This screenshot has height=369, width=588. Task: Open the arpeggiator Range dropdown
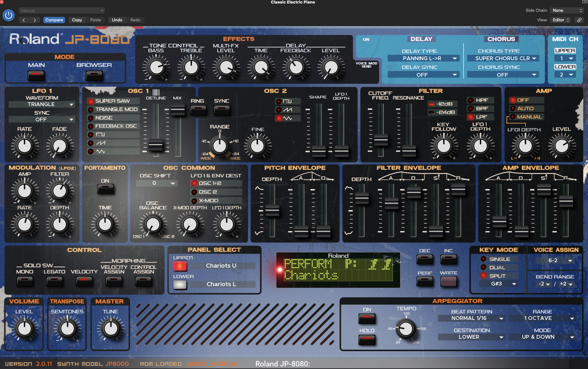(x=542, y=318)
